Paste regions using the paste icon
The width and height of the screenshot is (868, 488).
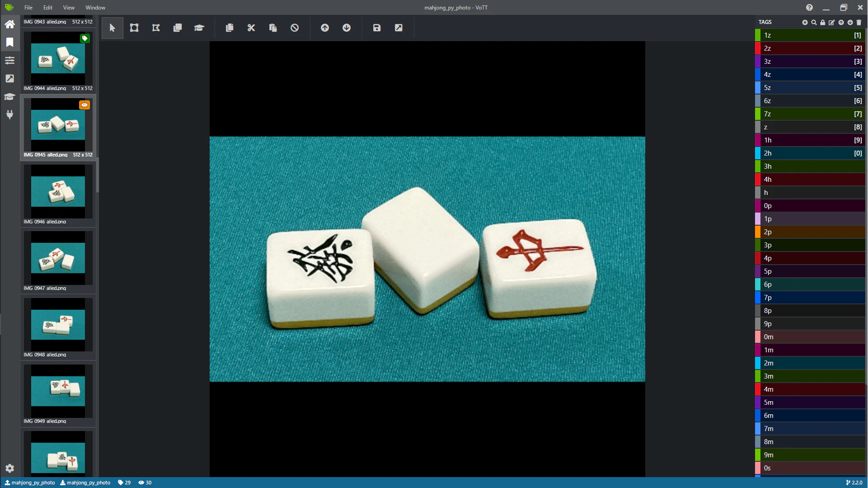(273, 28)
